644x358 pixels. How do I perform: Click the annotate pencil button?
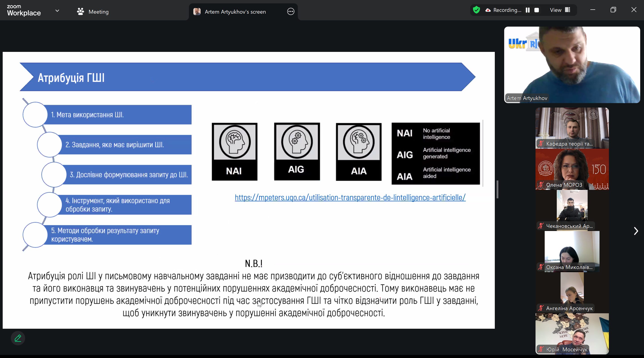pos(18,338)
